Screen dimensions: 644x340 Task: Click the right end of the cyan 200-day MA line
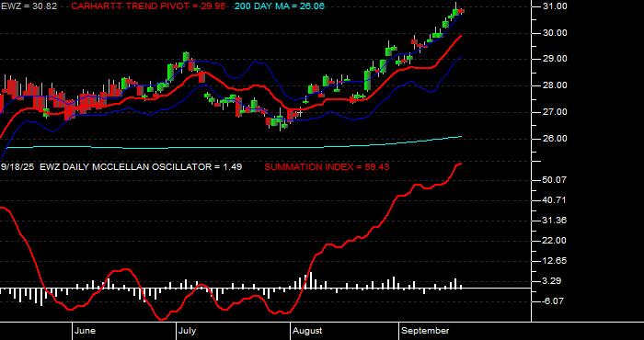click(x=461, y=137)
